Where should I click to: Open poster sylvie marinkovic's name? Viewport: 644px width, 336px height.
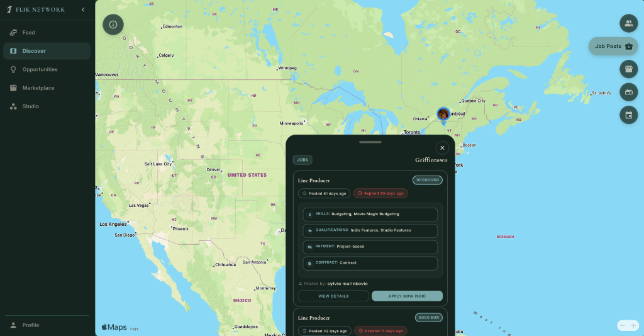pos(347,283)
